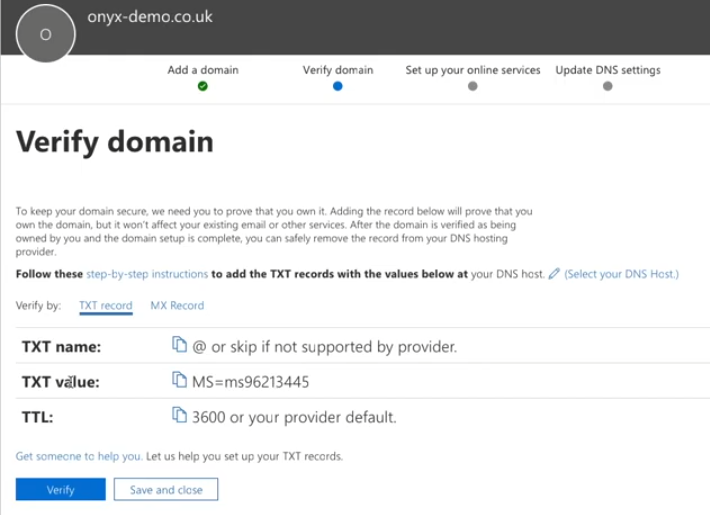
Task: Switch to the MX Record tab
Action: [177, 306]
